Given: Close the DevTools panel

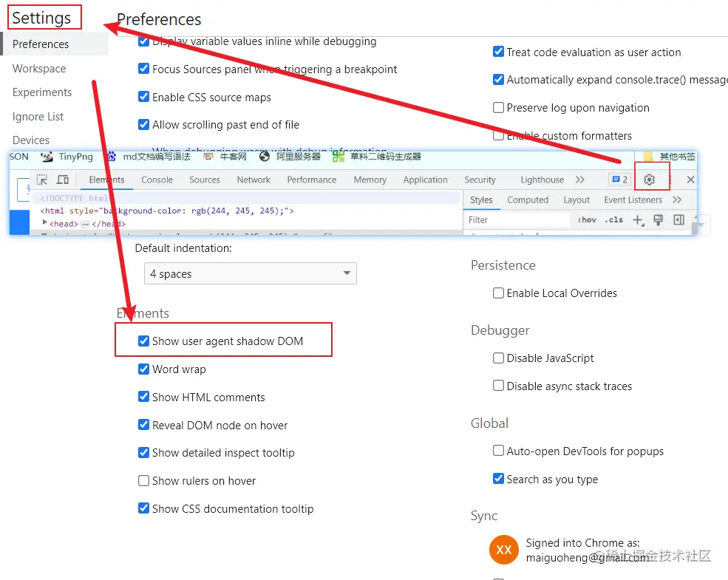Looking at the screenshot, I should click(x=690, y=180).
